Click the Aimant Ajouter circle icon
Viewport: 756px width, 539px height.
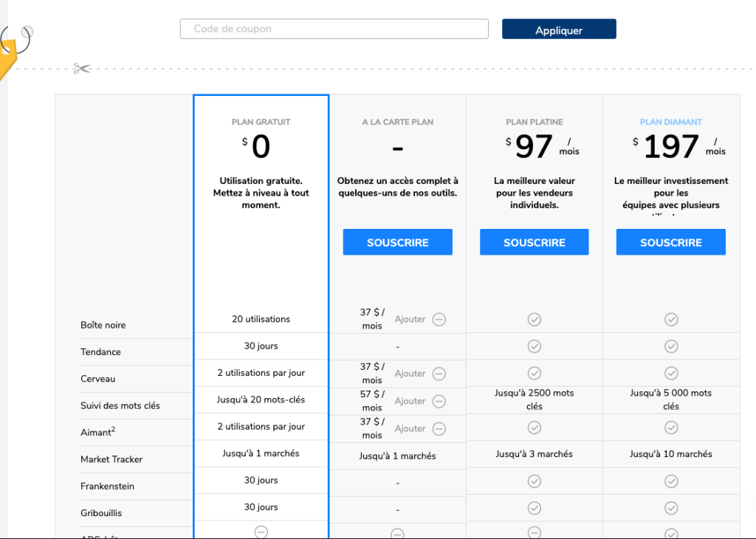[439, 428]
